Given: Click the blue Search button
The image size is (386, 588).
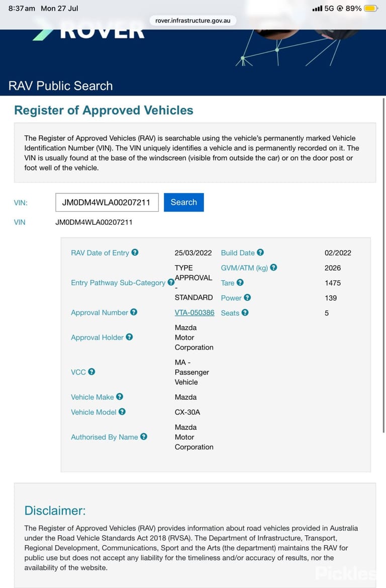Looking at the screenshot, I should coord(183,202).
